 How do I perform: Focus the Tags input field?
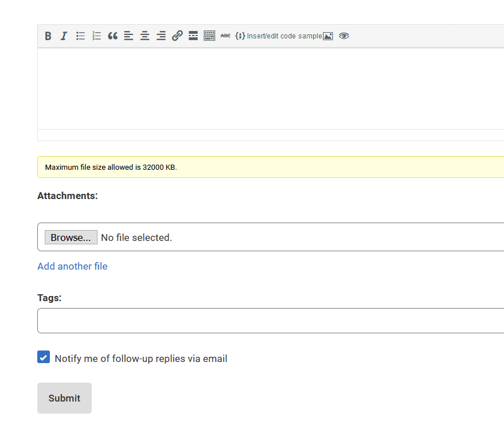click(x=269, y=321)
